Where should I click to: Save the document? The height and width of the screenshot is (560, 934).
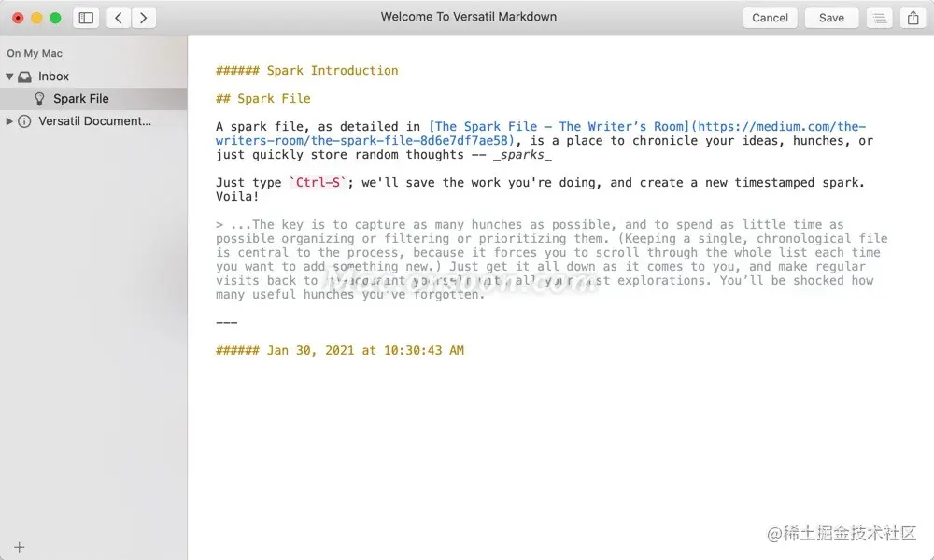pos(831,18)
